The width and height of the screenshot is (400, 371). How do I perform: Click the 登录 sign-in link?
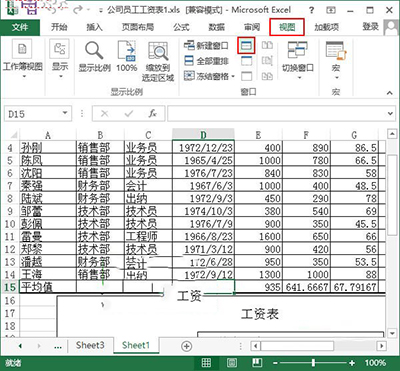pyautogui.click(x=370, y=27)
